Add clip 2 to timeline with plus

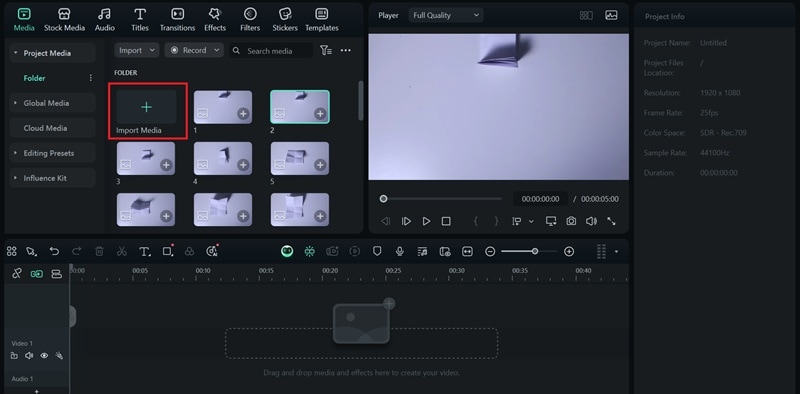320,114
